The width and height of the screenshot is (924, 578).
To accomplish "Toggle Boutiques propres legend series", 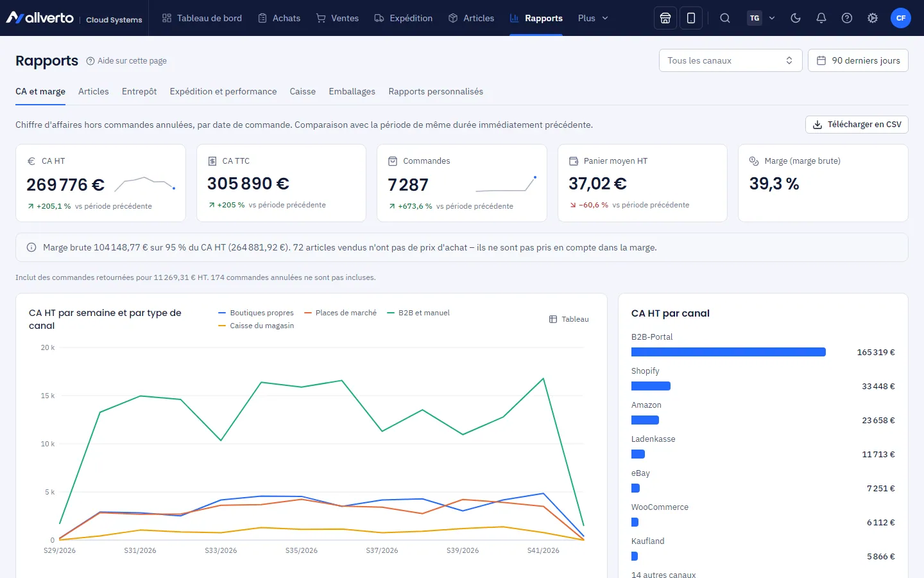I will coord(255,313).
